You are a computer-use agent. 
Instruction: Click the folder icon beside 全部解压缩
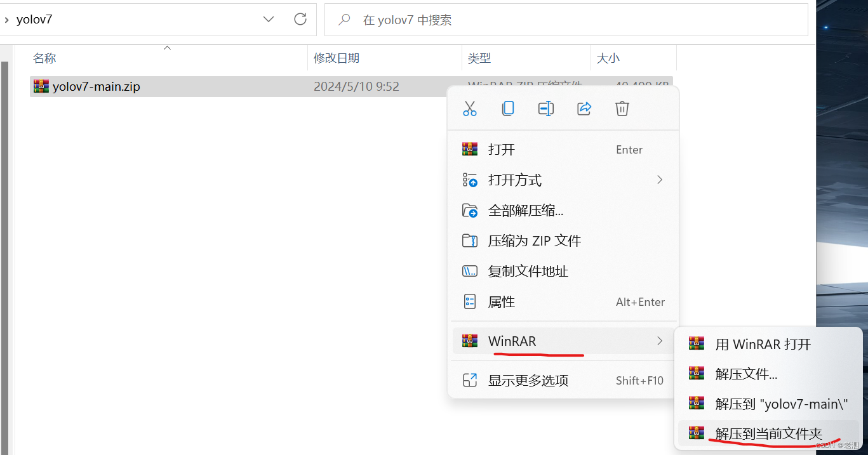click(x=470, y=211)
